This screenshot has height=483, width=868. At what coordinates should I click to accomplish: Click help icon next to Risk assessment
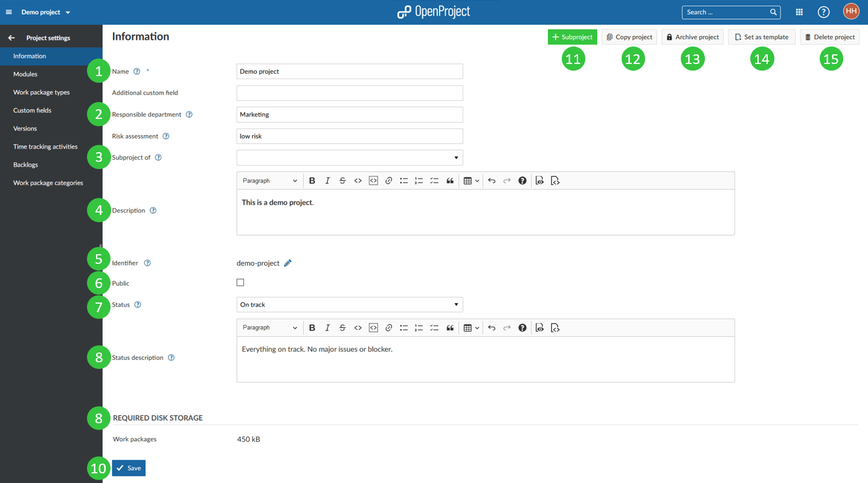click(166, 136)
